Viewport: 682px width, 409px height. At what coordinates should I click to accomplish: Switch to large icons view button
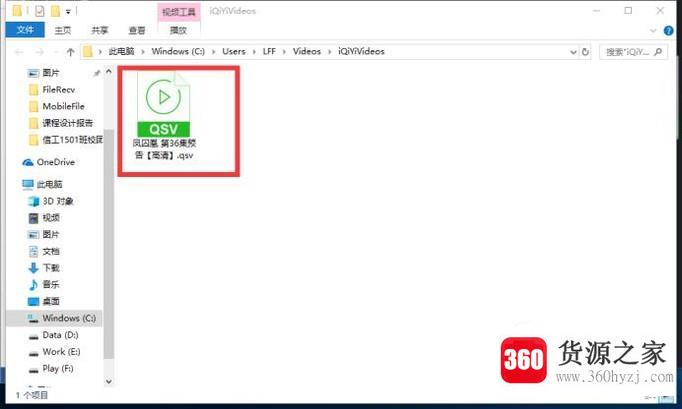click(x=666, y=397)
